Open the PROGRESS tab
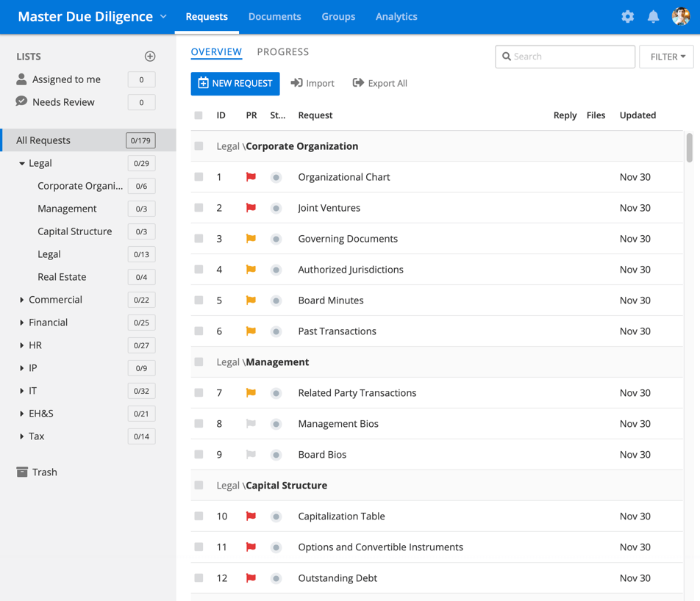Screen dimensions: 700x601 (x=283, y=51)
